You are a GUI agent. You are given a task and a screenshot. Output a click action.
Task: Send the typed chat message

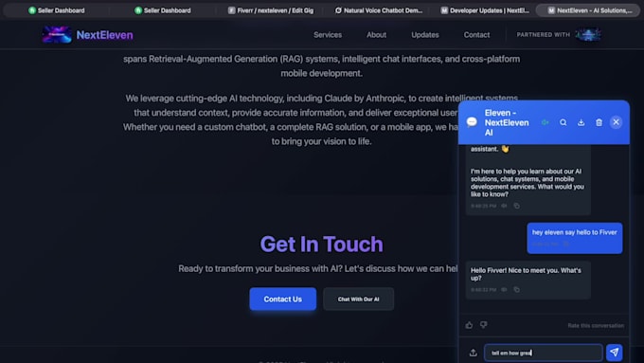615,353
